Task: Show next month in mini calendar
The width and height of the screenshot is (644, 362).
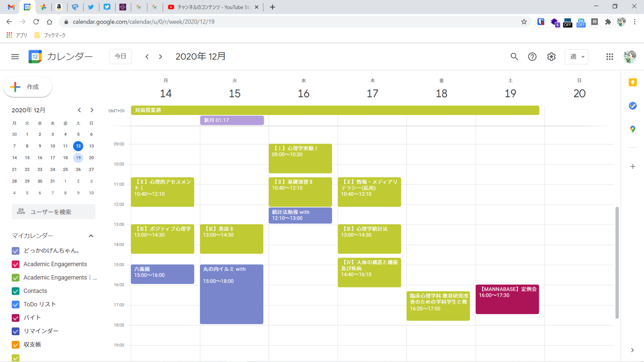Action: click(x=92, y=110)
